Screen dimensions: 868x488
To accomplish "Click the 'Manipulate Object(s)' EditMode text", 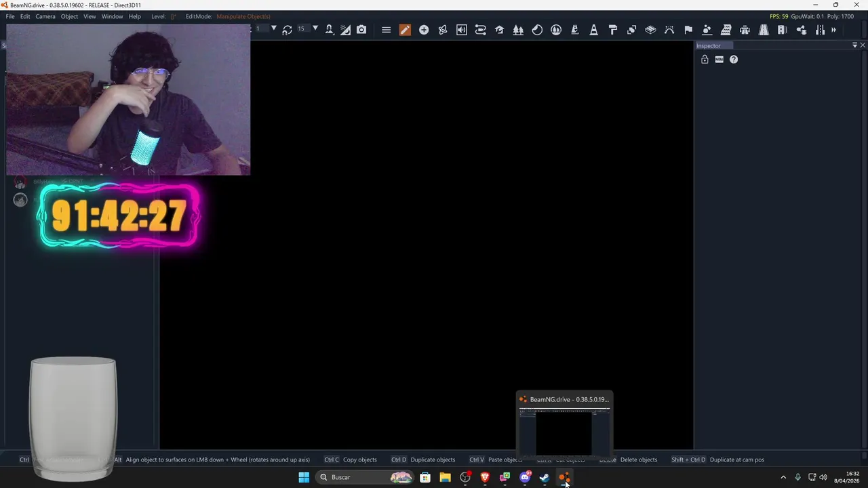I will click(x=243, y=16).
